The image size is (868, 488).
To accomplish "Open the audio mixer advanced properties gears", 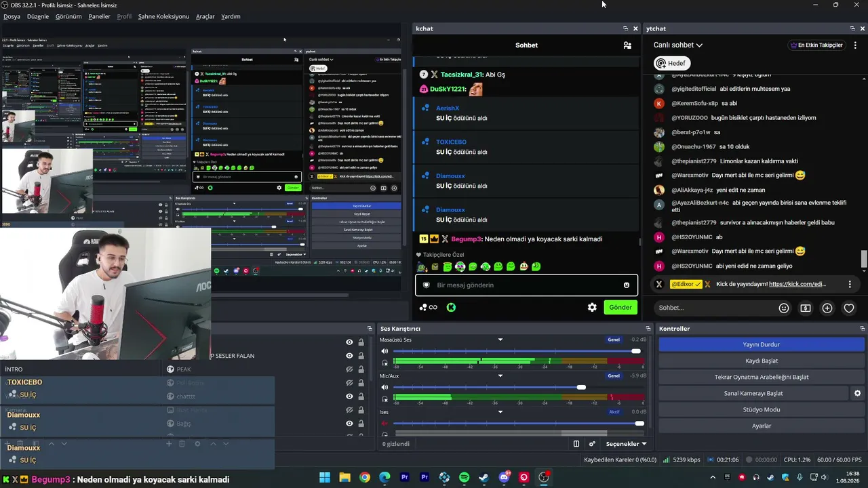I will coord(592,444).
